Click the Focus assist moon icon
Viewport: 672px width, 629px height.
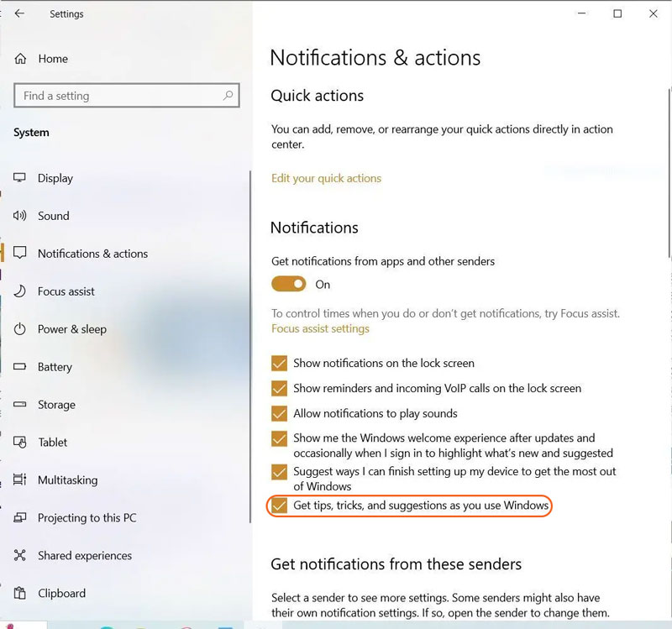click(19, 291)
